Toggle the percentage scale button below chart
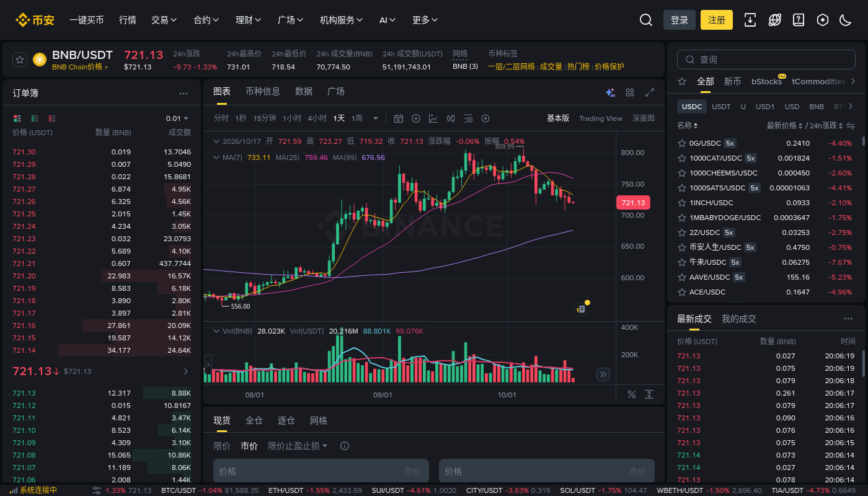 [632, 394]
